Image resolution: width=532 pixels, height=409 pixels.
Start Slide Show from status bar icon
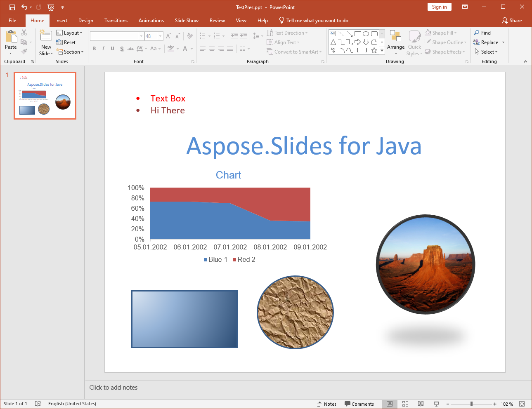tap(436, 404)
